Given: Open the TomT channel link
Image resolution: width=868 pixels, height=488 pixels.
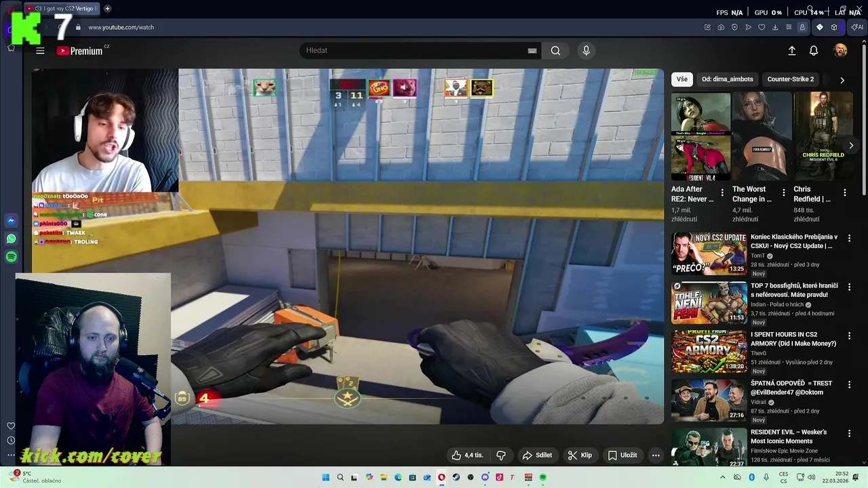Looking at the screenshot, I should click(x=757, y=256).
